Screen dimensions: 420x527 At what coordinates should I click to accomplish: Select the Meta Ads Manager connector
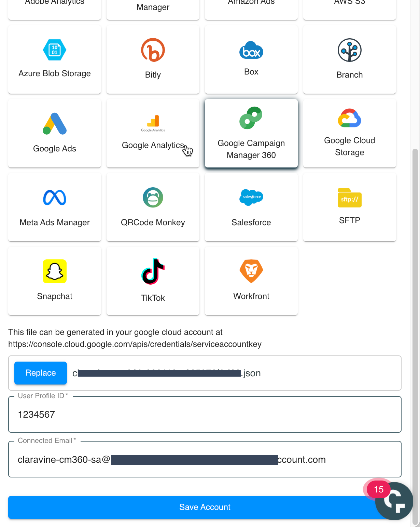tap(54, 207)
